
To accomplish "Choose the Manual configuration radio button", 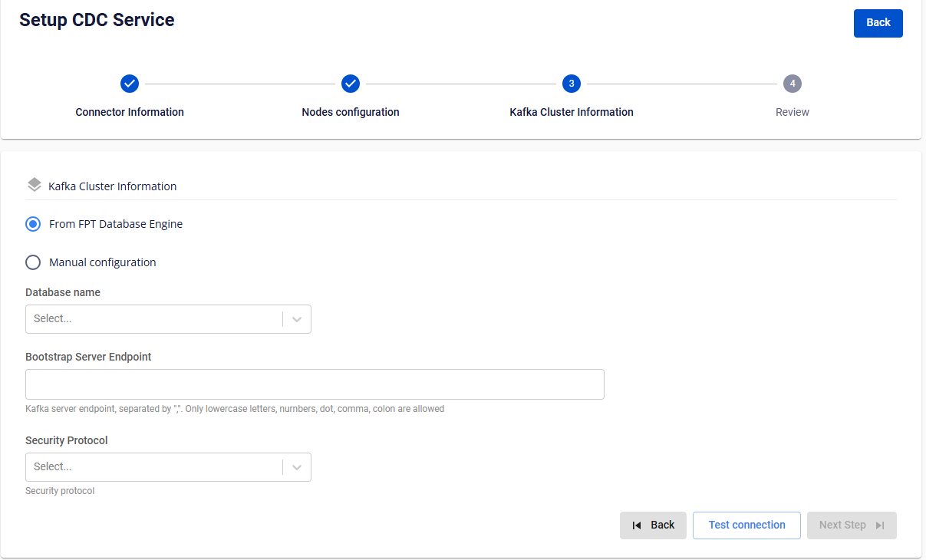I will pos(33,262).
